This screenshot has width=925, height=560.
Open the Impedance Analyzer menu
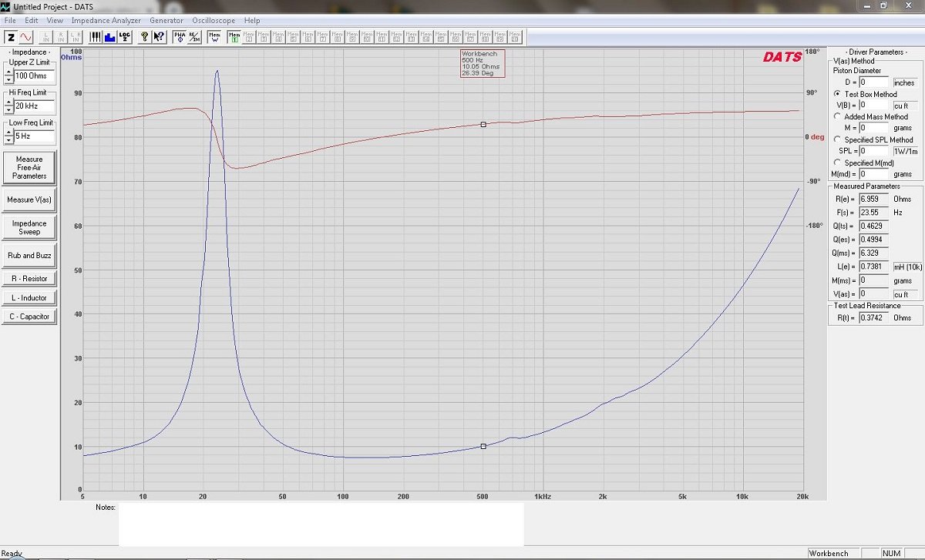coord(106,20)
